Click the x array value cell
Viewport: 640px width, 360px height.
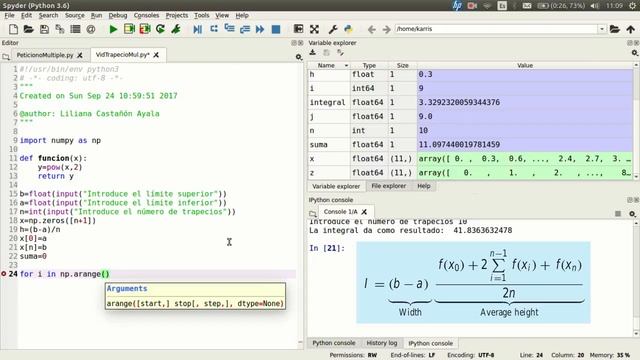(525, 159)
